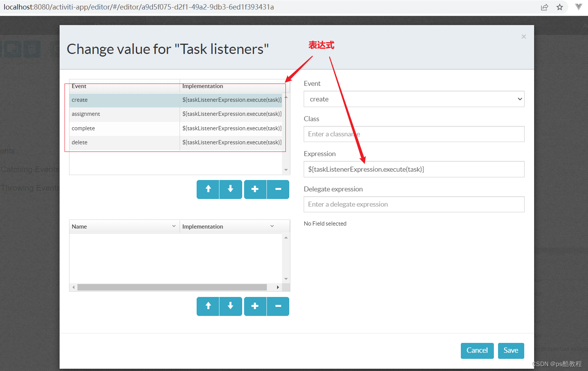The image size is (588, 371).
Task: Click scroll-up arrow of fields table
Action: tap(286, 238)
